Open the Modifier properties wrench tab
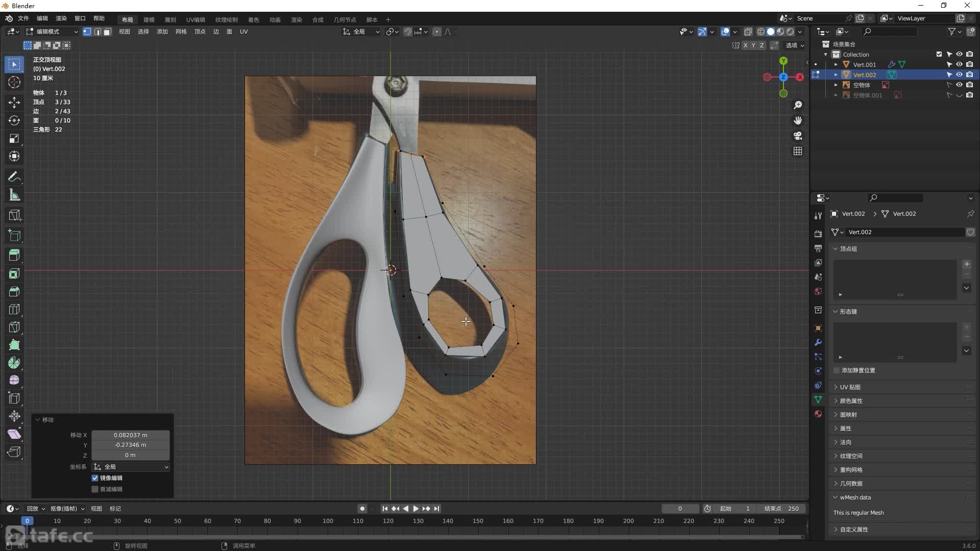The image size is (980, 551). [x=818, y=342]
